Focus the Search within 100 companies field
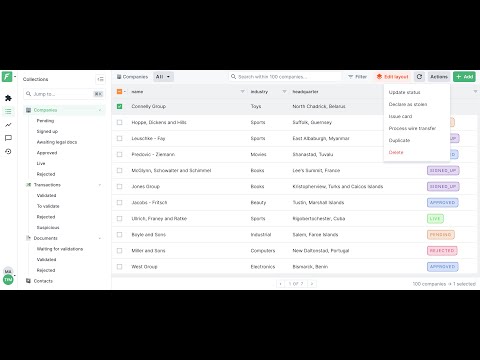 [285, 77]
